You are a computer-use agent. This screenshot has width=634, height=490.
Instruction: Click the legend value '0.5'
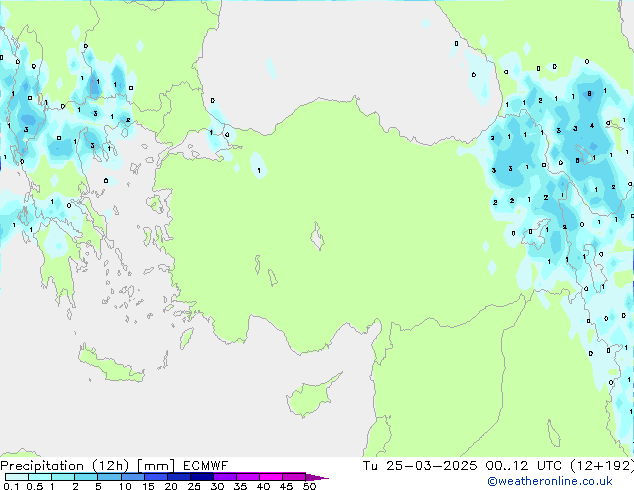[x=34, y=486]
